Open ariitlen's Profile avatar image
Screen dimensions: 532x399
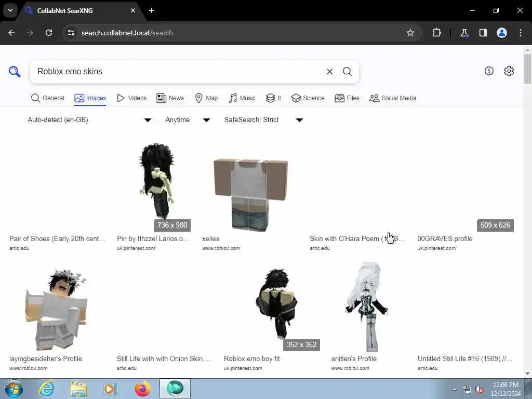click(x=366, y=307)
